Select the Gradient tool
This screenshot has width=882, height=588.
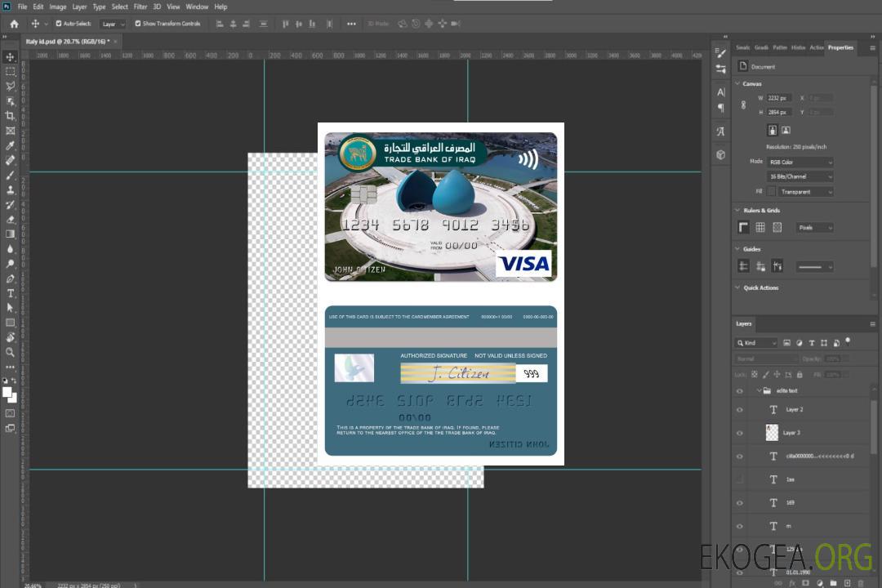10,234
